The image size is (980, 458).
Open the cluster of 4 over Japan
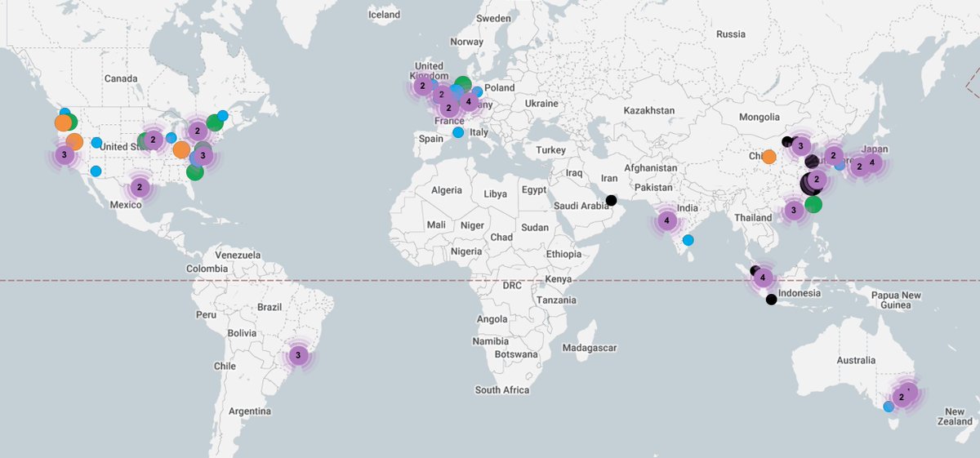pos(872,162)
